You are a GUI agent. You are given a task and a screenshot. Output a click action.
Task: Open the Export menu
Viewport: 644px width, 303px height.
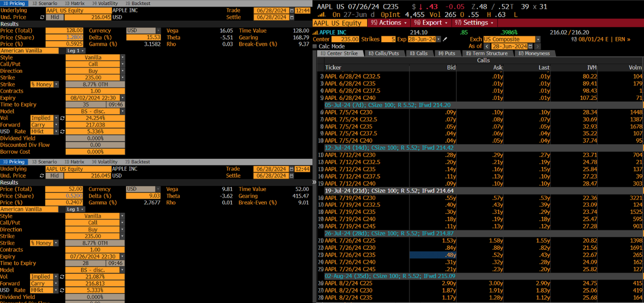431,23
